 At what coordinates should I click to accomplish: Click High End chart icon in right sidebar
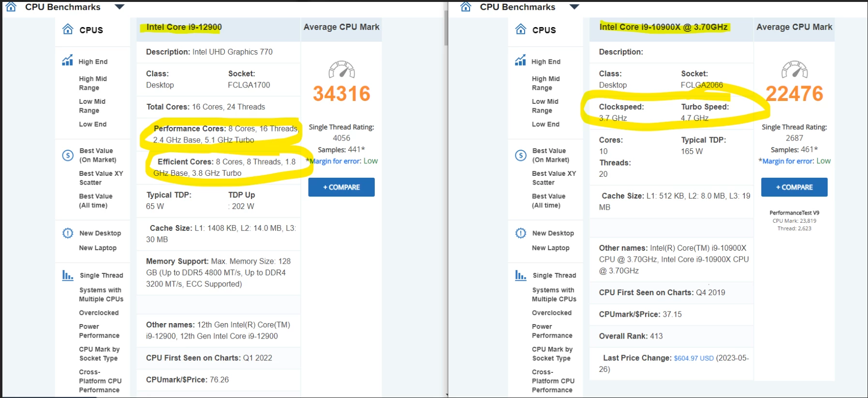point(520,60)
